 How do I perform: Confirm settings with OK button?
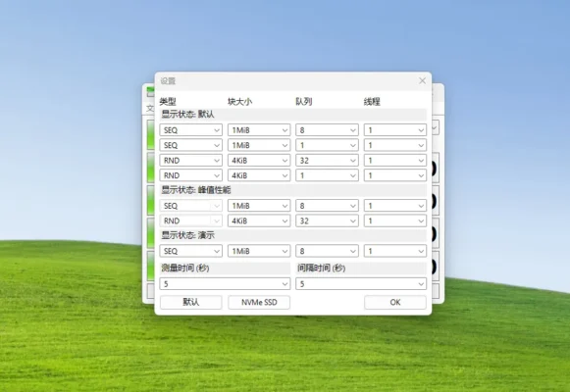click(x=395, y=302)
